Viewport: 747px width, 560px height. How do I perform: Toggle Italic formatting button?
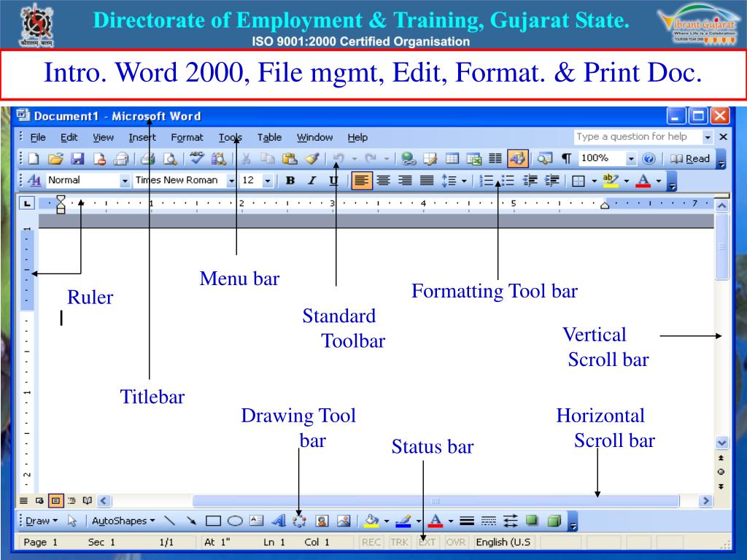pos(311,181)
